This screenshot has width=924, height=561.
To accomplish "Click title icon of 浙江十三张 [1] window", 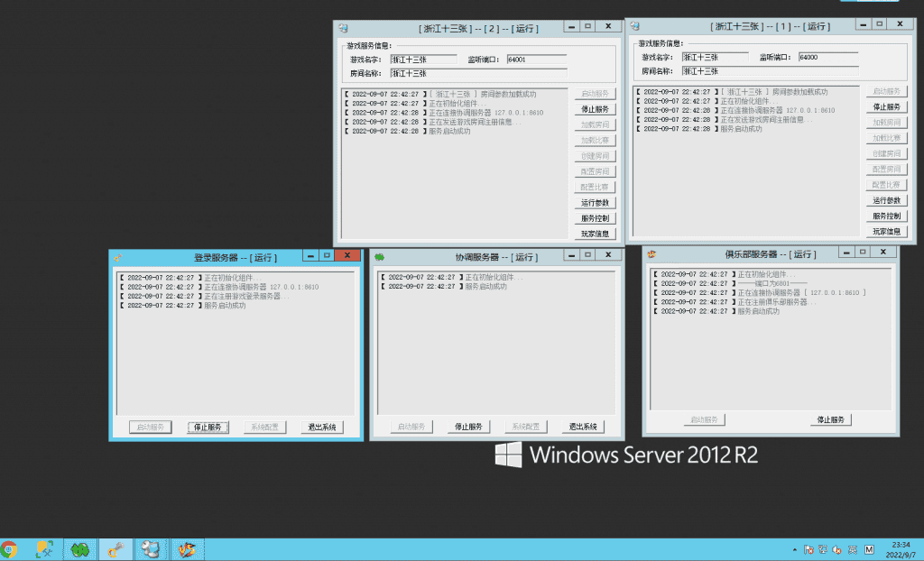I will pyautogui.click(x=634, y=26).
